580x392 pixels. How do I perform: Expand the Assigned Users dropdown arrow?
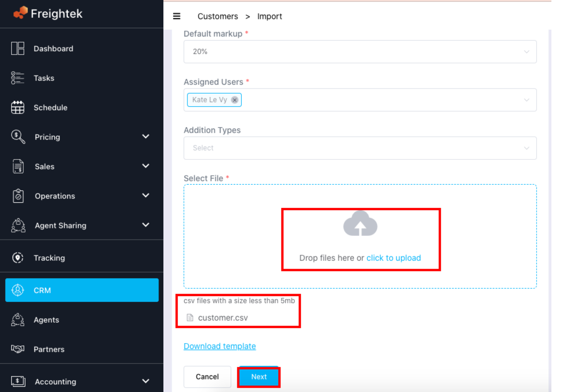[x=526, y=100]
